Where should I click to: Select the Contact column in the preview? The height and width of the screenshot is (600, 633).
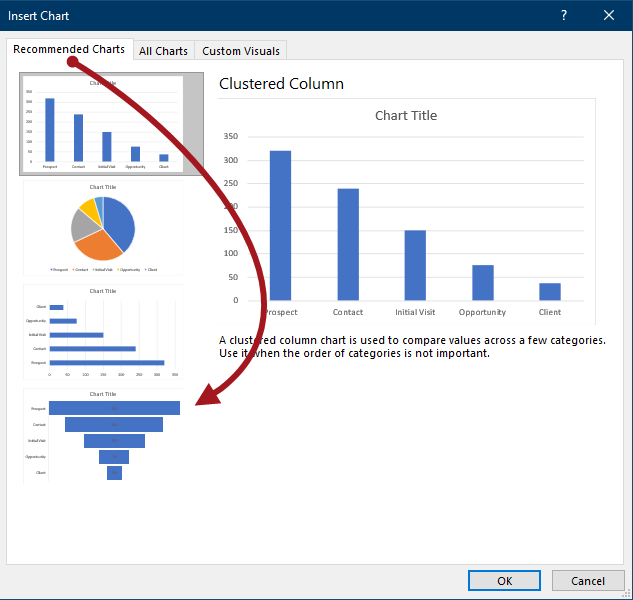point(348,244)
